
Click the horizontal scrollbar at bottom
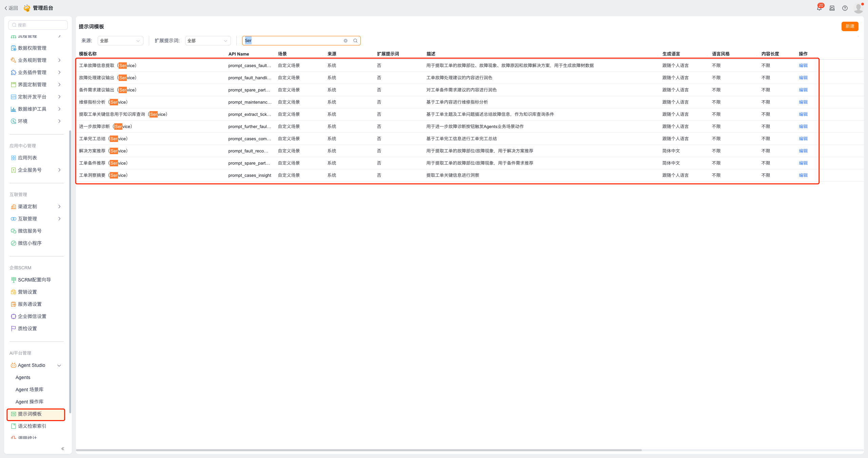pos(359,450)
